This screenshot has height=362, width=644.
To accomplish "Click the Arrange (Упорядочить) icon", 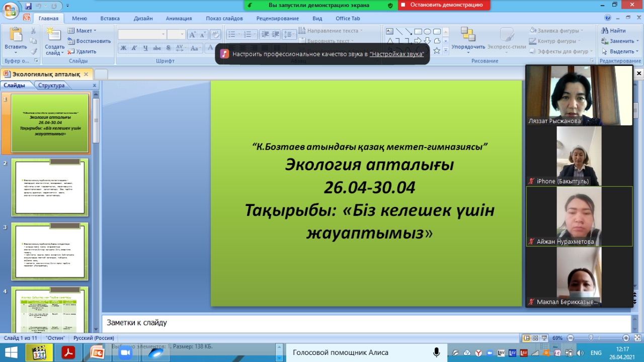I will pos(468,35).
